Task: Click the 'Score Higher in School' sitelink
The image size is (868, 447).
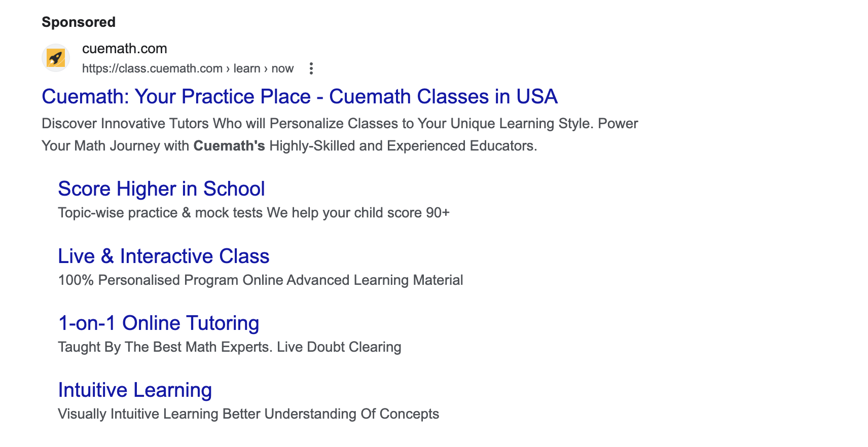Action: click(x=161, y=189)
